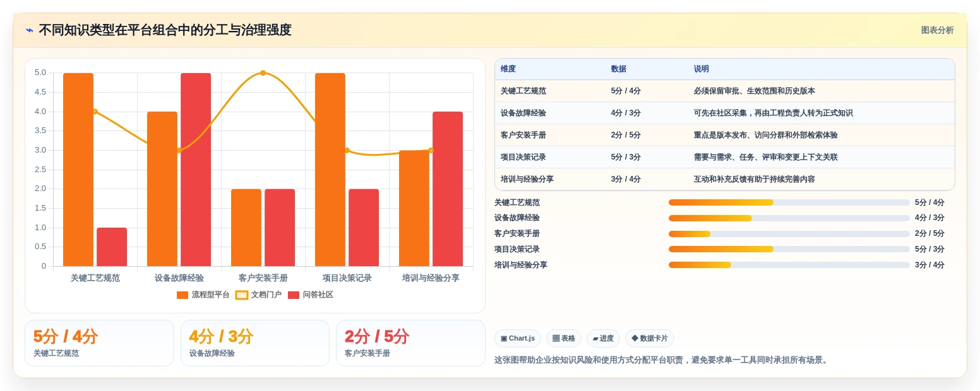This screenshot has height=391, width=980.
Task: Click the 2分 / 5分 data card
Action: tap(410, 343)
